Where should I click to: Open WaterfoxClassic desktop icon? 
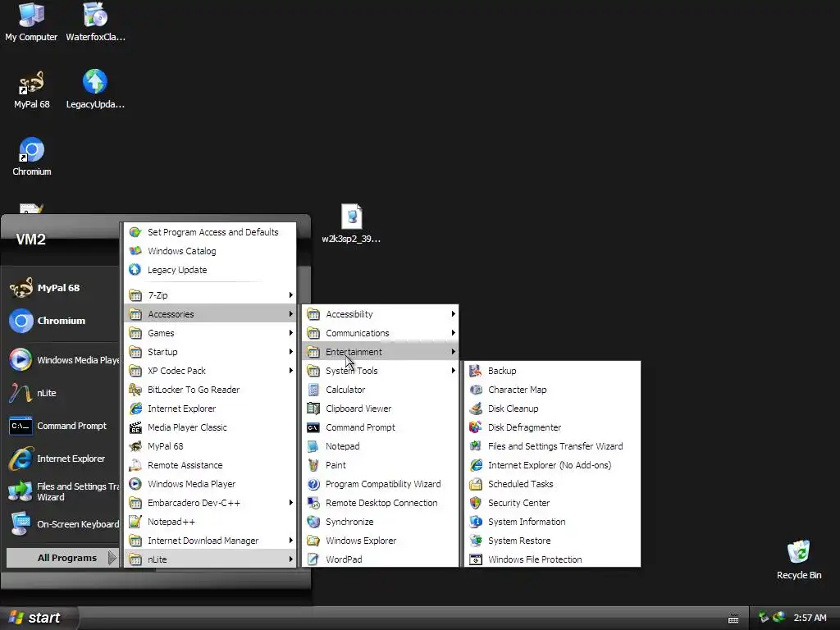pyautogui.click(x=95, y=21)
